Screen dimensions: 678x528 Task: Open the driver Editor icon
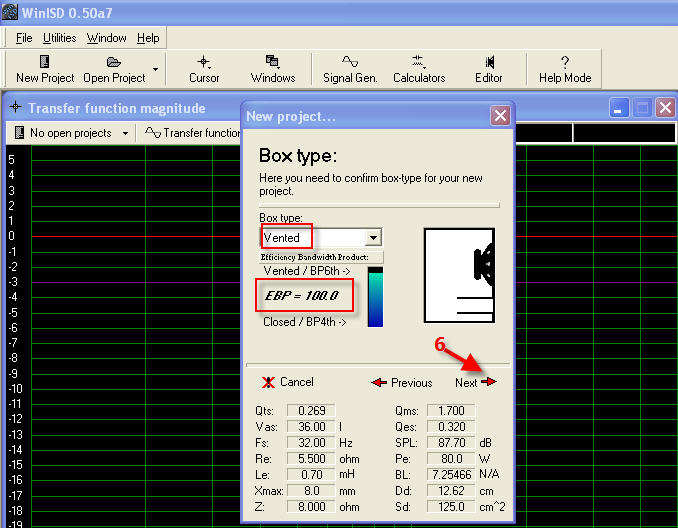pos(489,62)
